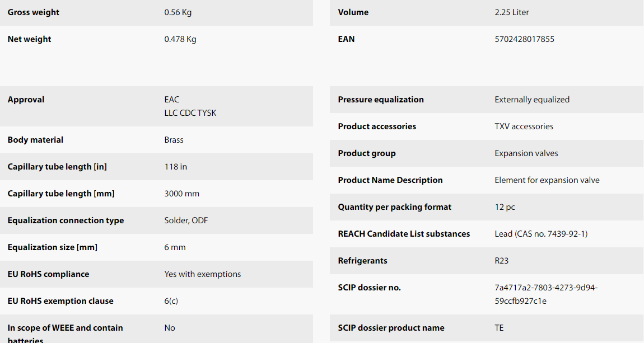Select the 6(c) exemption clause value

171,301
